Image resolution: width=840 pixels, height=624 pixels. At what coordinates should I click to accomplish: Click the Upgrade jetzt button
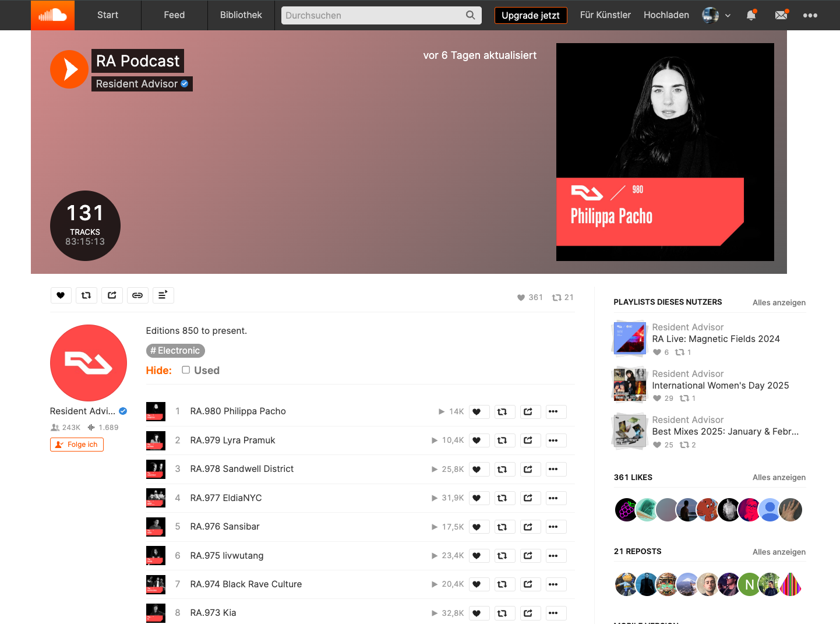click(531, 15)
